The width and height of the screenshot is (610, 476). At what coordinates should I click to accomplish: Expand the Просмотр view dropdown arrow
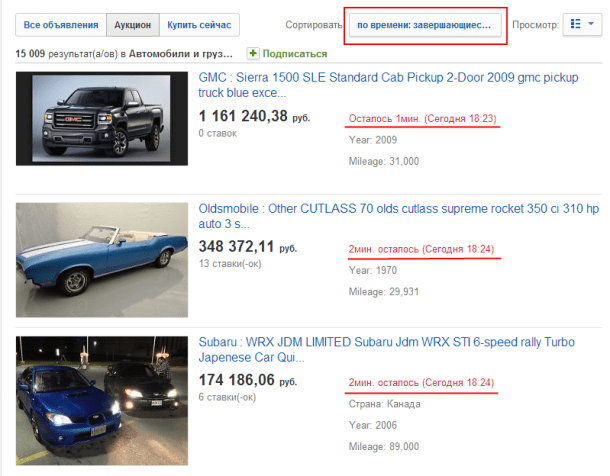591,24
